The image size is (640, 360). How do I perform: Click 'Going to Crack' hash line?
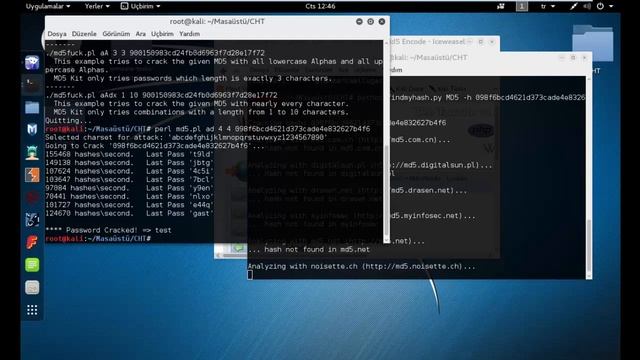click(x=155, y=146)
